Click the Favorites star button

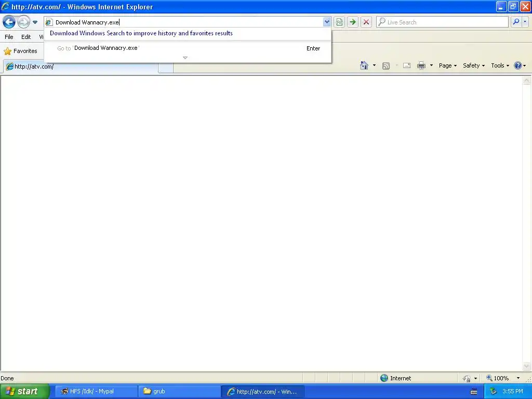click(20, 51)
